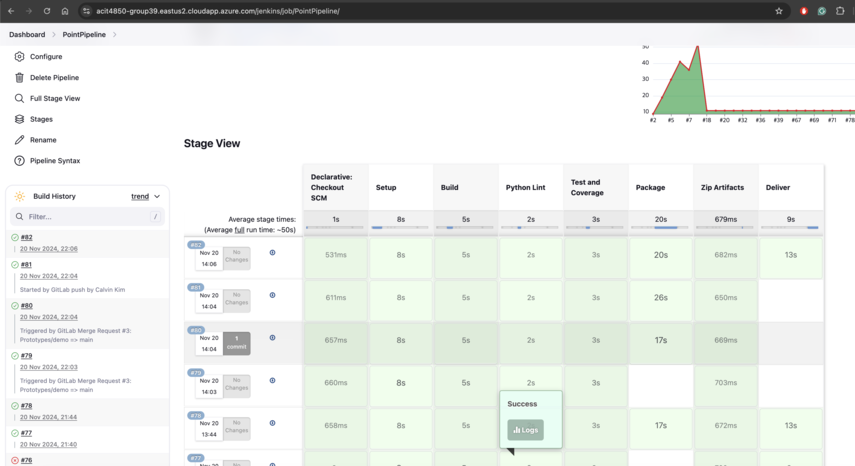The image size is (855, 466).
Task: Open the Dashboard breadcrumb arrow menu
Action: [54, 35]
